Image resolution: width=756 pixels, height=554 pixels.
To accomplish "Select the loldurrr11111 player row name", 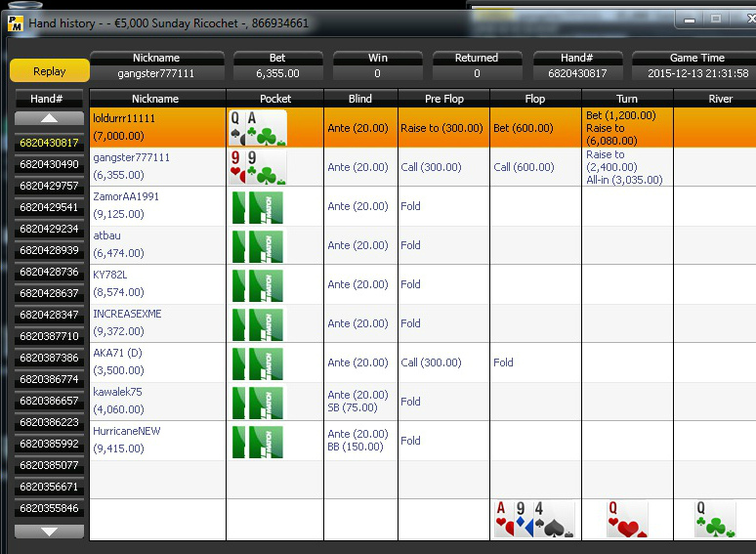I will pos(124,118).
